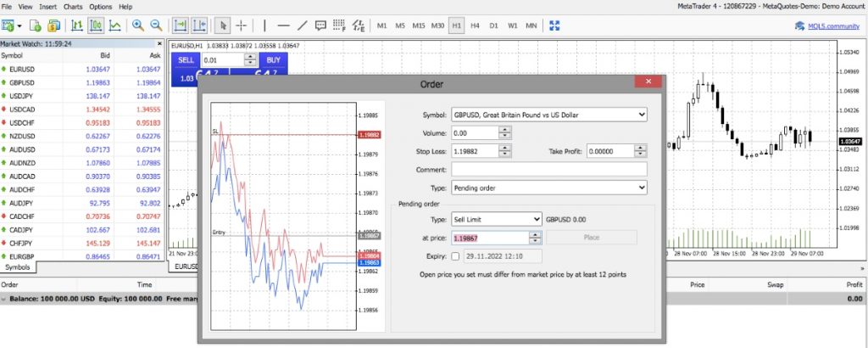Enable the Expiry checkbox
Viewport: 868px width, 348px height.
455,256
